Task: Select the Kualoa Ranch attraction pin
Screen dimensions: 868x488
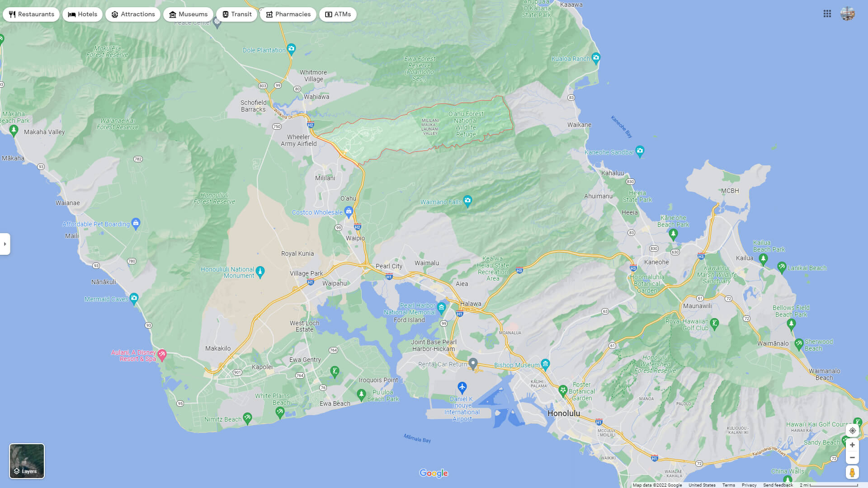Action: pos(596,58)
